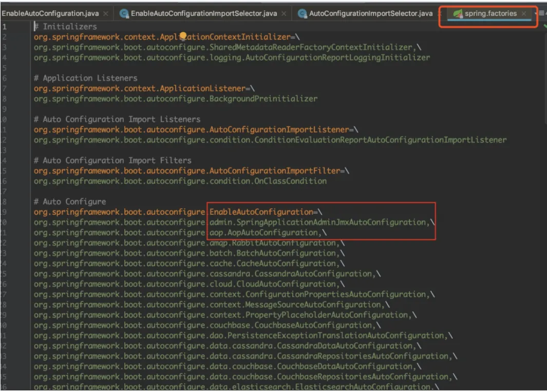Activate the spring.factories tab
547x392 pixels.
[x=491, y=13]
